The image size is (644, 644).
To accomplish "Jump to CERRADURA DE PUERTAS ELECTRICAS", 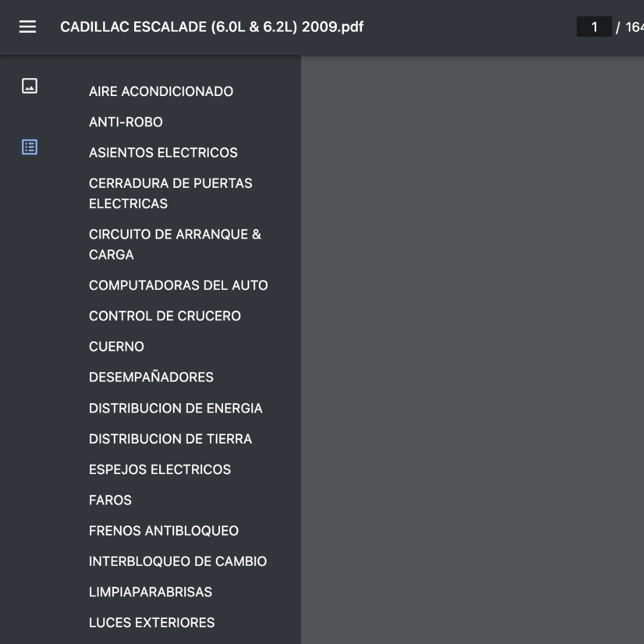I will pos(171,193).
